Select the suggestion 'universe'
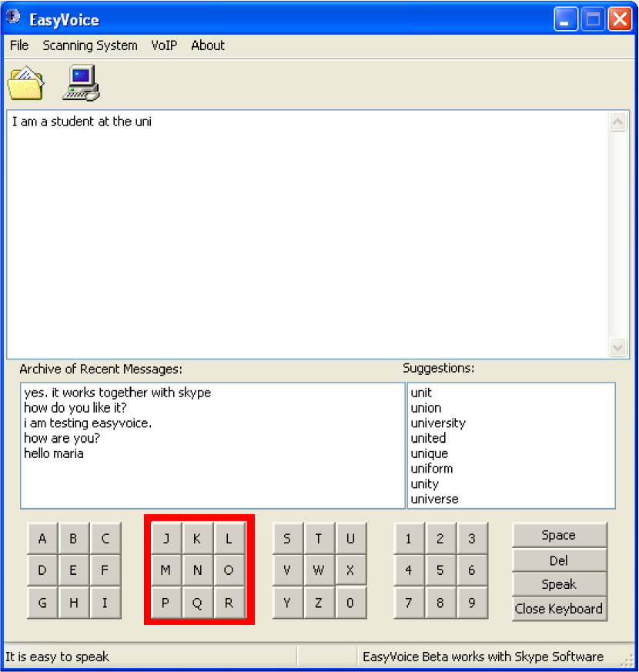 [x=434, y=499]
